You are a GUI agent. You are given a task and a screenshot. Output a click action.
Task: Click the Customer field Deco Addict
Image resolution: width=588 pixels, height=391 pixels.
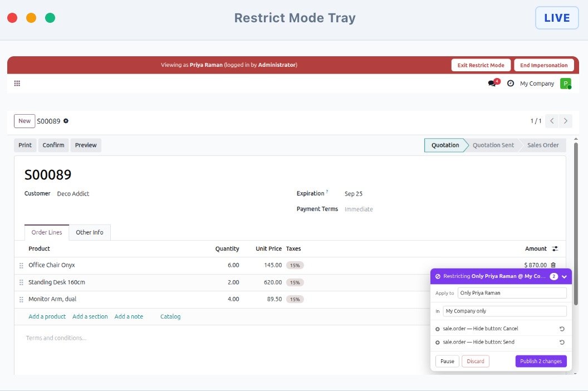coord(73,194)
